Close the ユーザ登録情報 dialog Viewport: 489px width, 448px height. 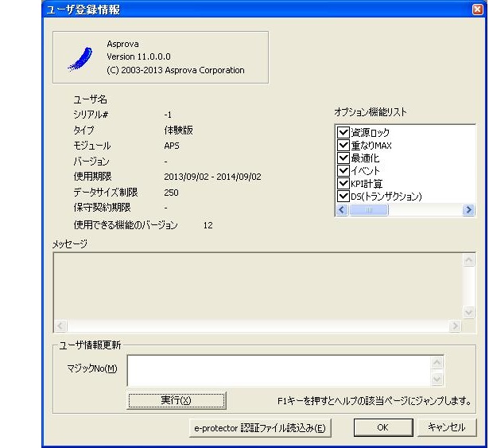coord(477,10)
